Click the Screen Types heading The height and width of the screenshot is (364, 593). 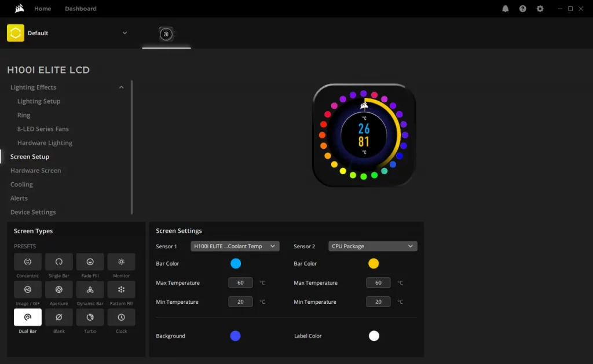pos(33,231)
